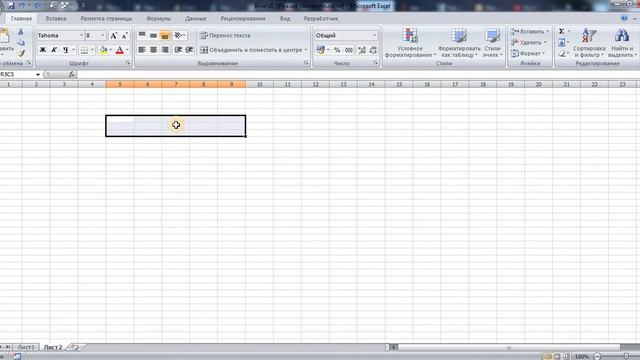Screen dimensions: 640x360
Task: Open merge options dropdown arrow
Action: pyautogui.click(x=306, y=50)
